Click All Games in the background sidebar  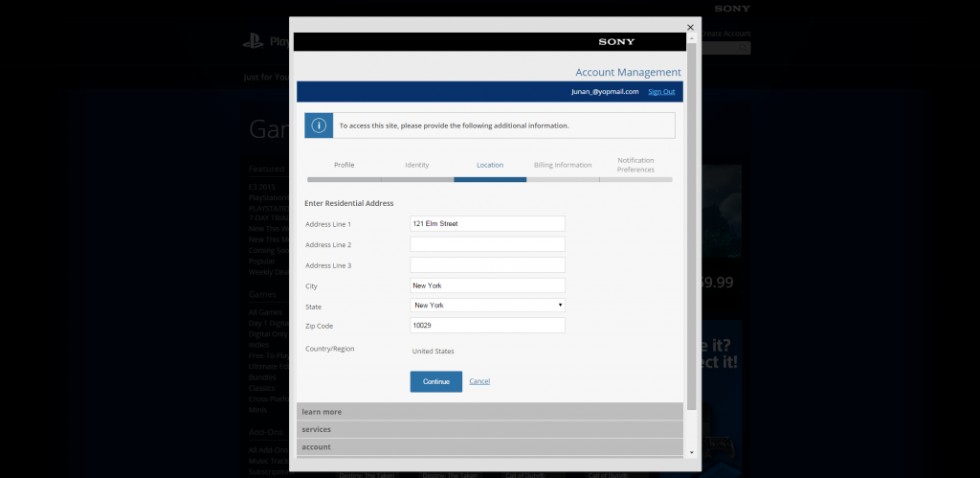tap(266, 312)
